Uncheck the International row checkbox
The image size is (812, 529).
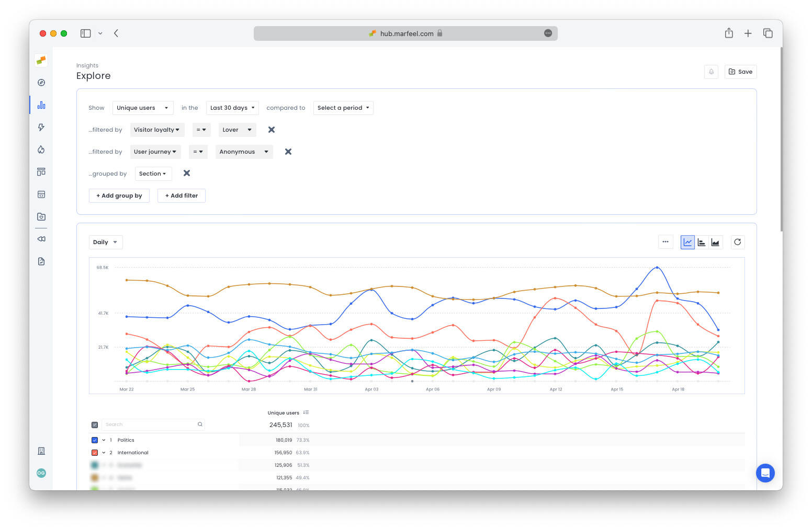pos(94,452)
